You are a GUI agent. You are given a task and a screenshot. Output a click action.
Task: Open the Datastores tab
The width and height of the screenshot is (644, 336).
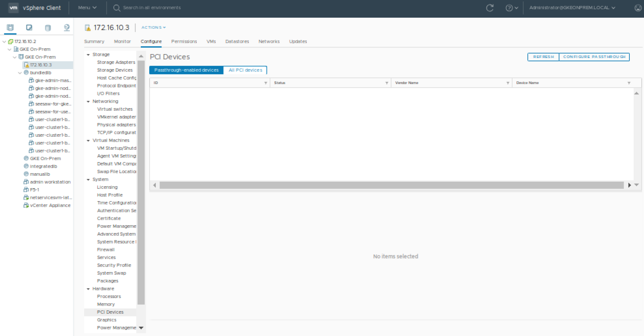[x=237, y=41]
